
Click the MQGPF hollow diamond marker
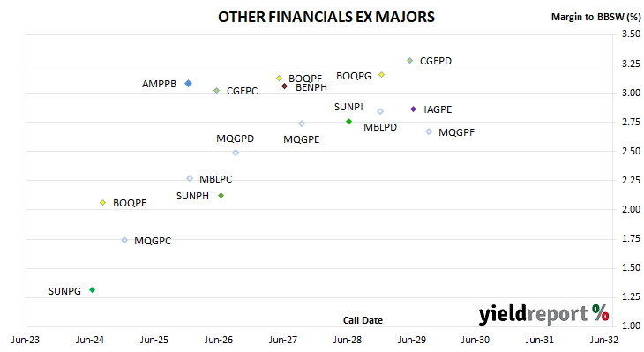(x=429, y=131)
